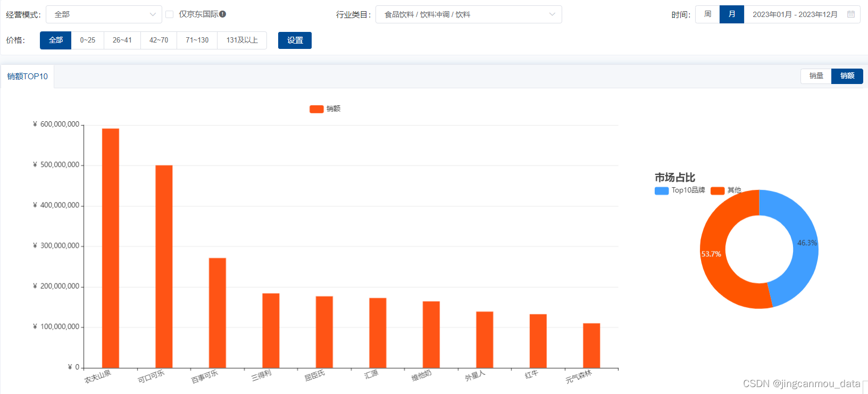The width and height of the screenshot is (868, 394).
Task: Choose the 131及以上 price range
Action: point(242,40)
